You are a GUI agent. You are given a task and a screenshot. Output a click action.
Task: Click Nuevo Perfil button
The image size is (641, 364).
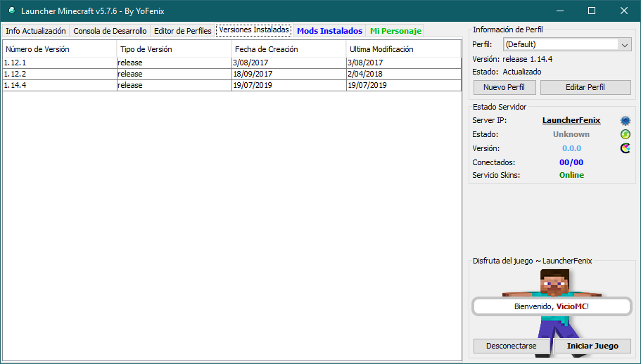[504, 87]
